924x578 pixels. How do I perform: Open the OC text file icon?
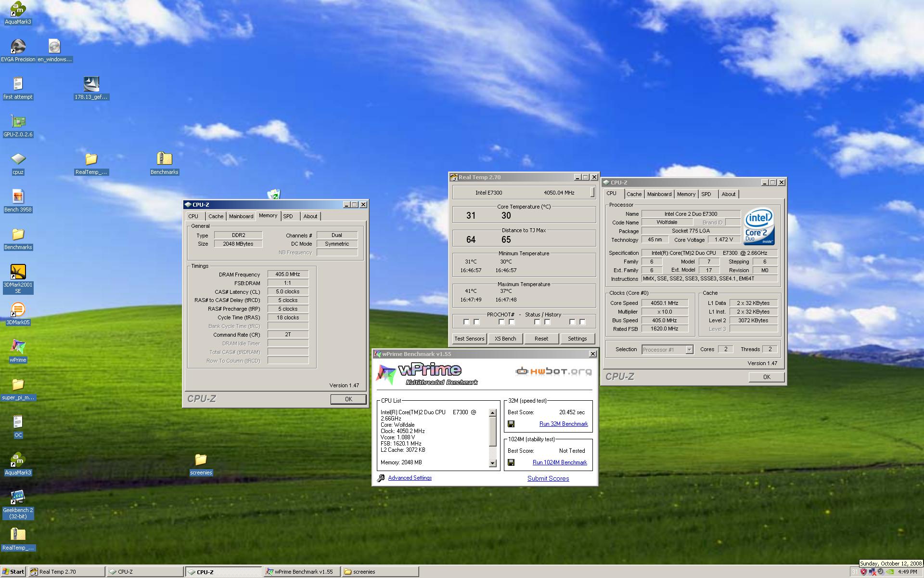(x=18, y=426)
